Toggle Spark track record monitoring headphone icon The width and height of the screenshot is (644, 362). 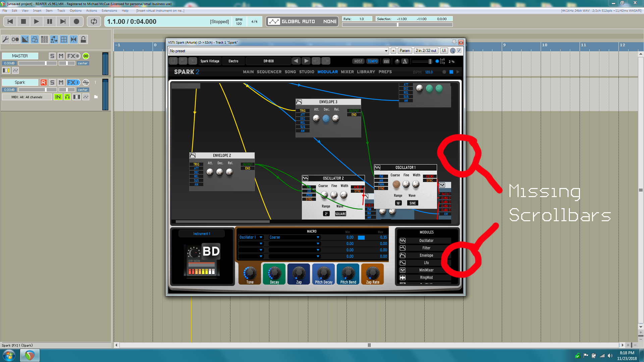tap(67, 97)
